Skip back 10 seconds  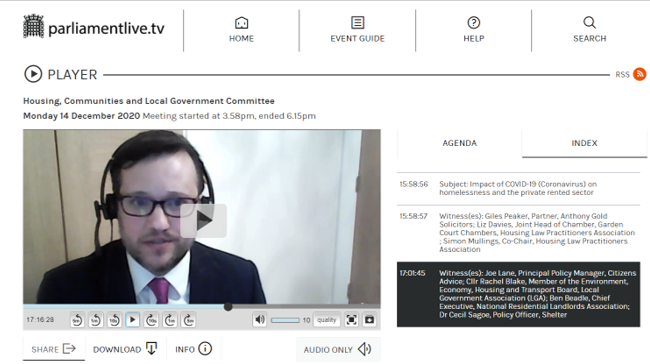point(114,320)
